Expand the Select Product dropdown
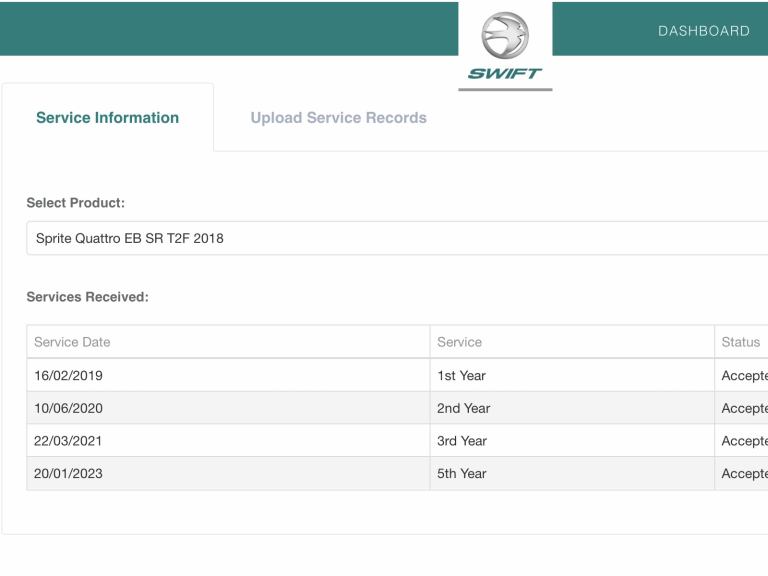 pyautogui.click(x=397, y=239)
